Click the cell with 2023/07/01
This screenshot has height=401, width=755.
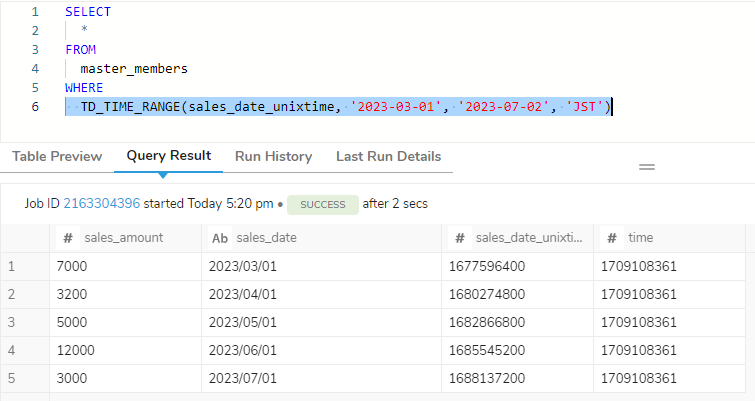pos(321,378)
